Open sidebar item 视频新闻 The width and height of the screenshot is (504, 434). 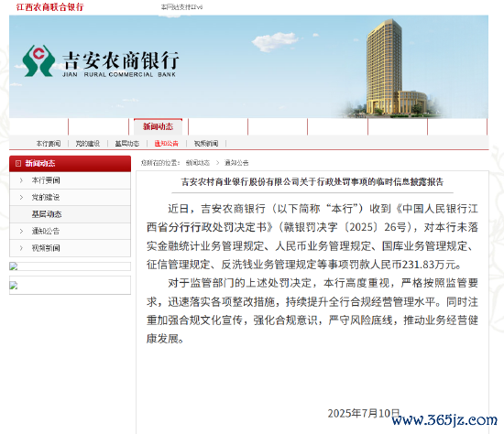point(46,248)
